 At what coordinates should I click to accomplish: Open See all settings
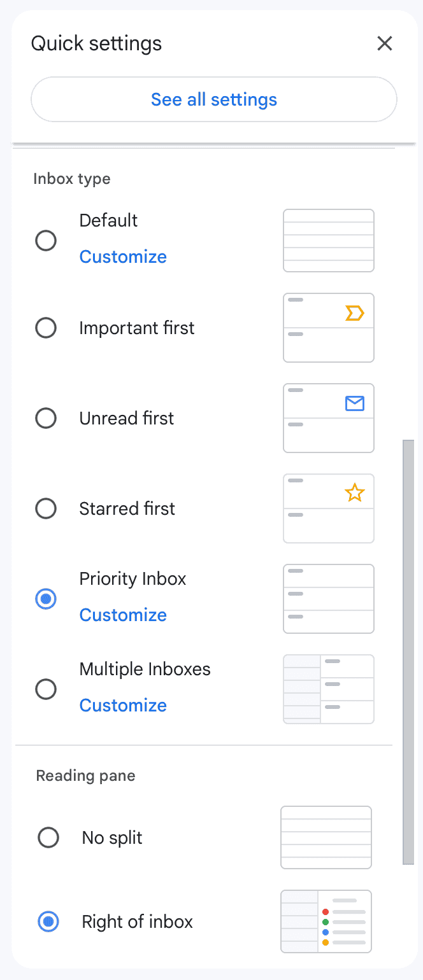pyautogui.click(x=213, y=99)
